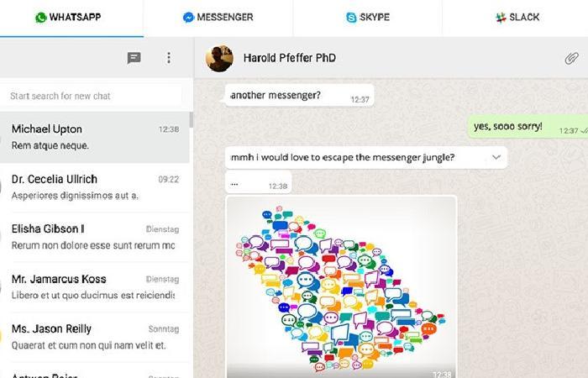Open the Michael Upton chat
The width and height of the screenshot is (588, 378).
94,137
